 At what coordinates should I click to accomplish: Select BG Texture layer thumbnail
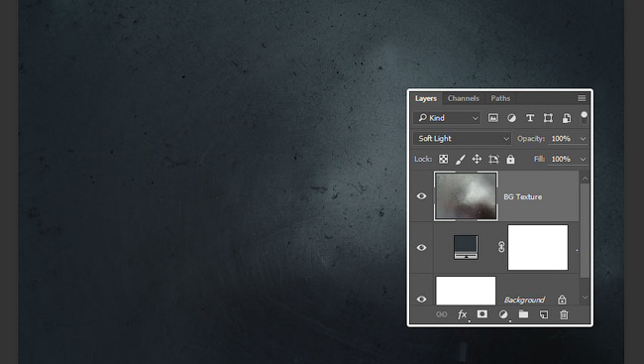[466, 196]
